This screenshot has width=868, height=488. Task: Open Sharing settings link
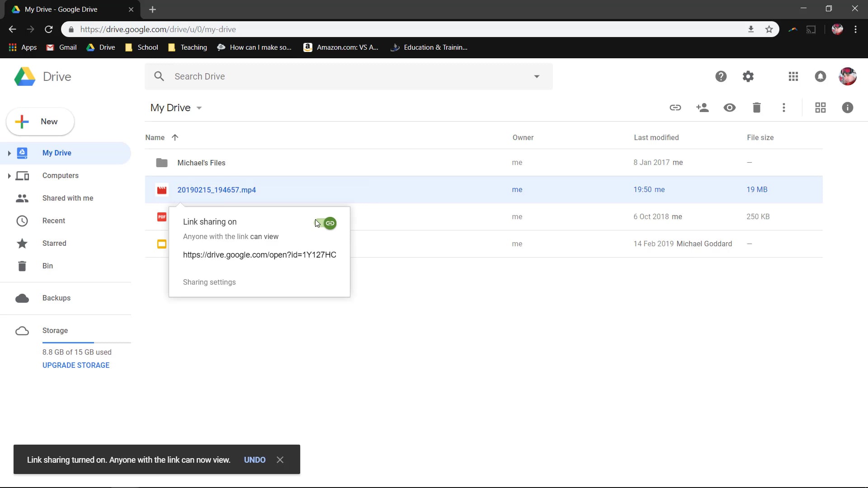click(210, 283)
